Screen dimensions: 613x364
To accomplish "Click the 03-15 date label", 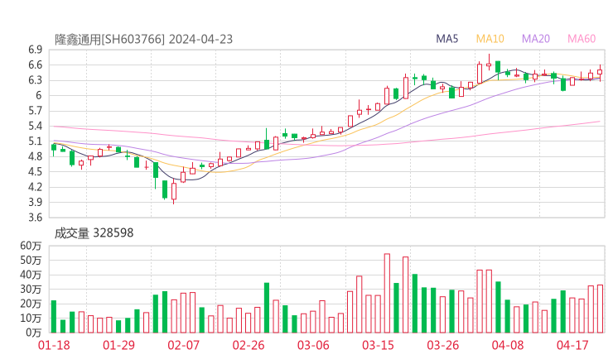I will (x=378, y=345).
